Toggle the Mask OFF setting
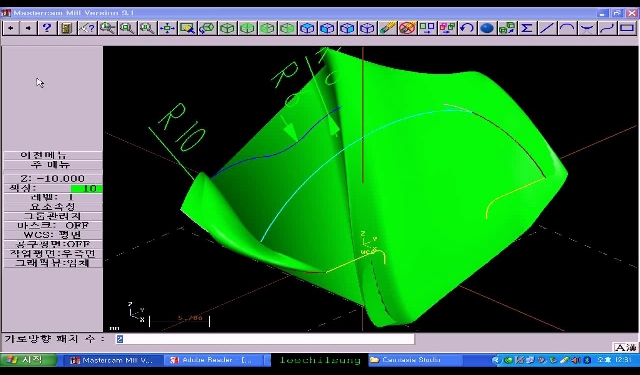The height and width of the screenshot is (375, 640). (53, 225)
